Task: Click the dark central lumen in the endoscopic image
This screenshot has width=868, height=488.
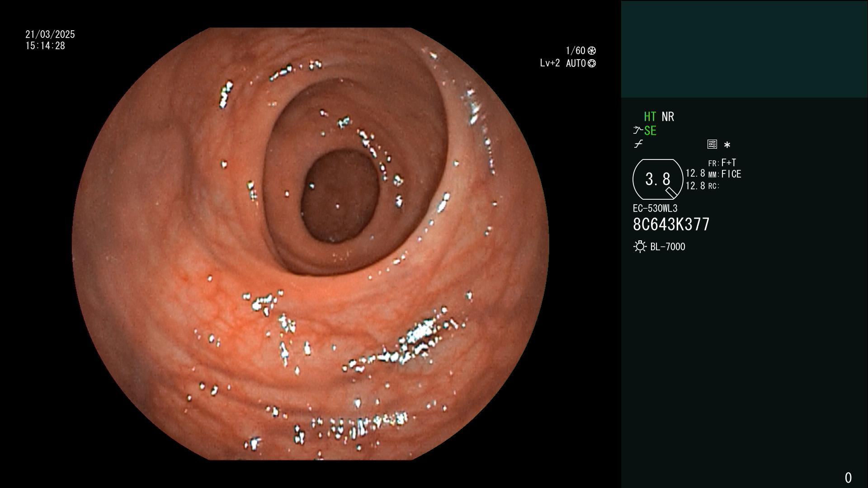Action: click(x=340, y=196)
